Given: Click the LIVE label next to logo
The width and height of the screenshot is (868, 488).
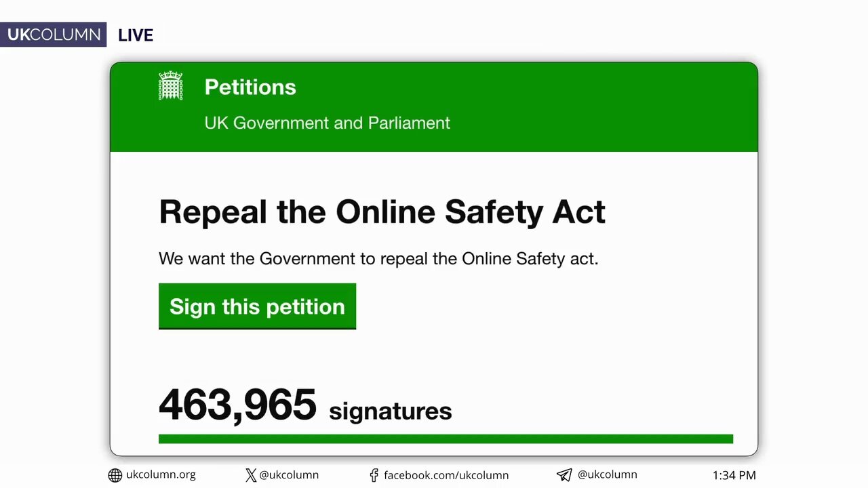Looking at the screenshot, I should tap(136, 35).
